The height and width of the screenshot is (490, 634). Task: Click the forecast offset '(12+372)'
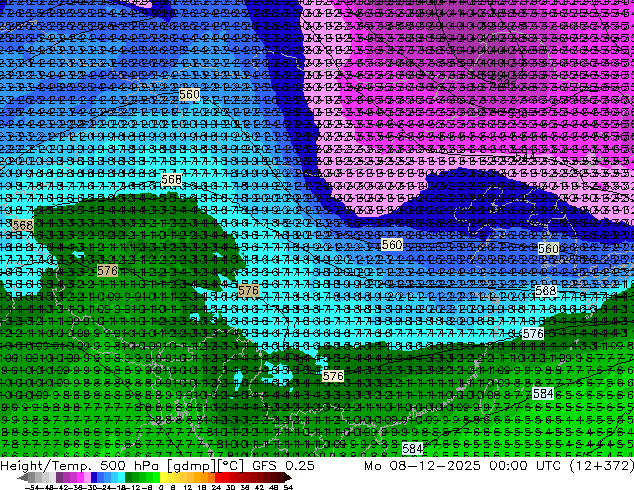point(601,466)
